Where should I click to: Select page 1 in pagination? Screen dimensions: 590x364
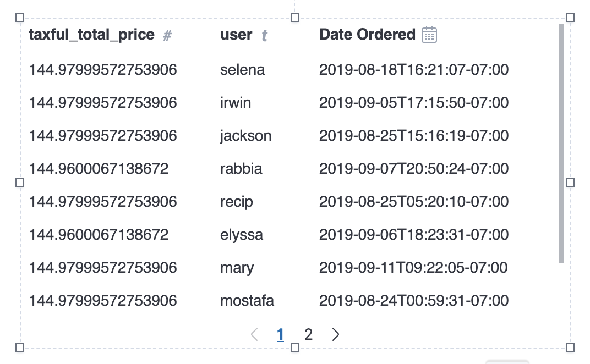pyautogui.click(x=281, y=334)
